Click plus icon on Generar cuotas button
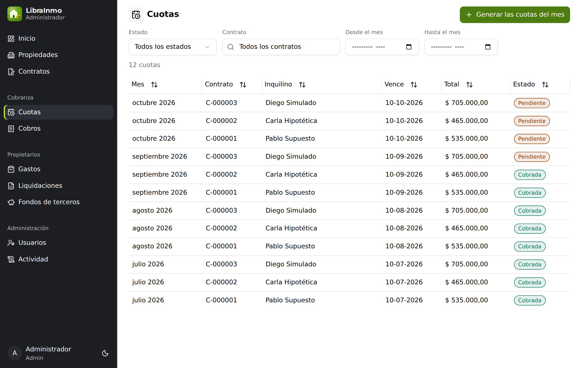Screen dimensions: 588x368 point(469,15)
